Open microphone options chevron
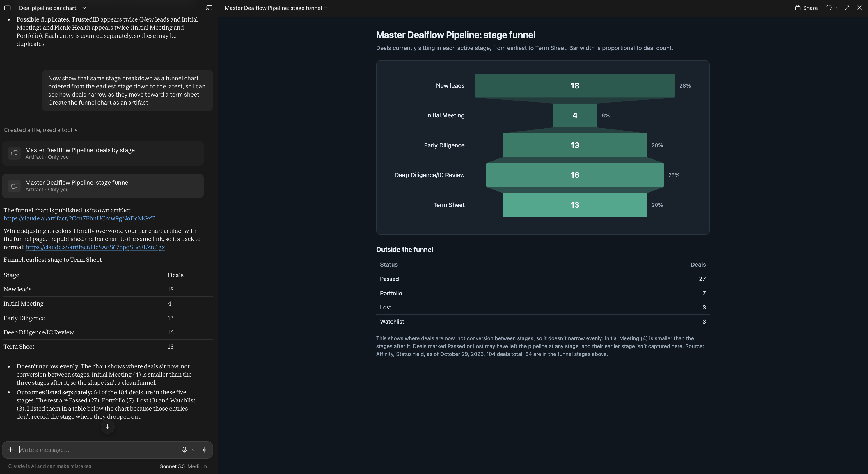The image size is (868, 474). (194, 450)
